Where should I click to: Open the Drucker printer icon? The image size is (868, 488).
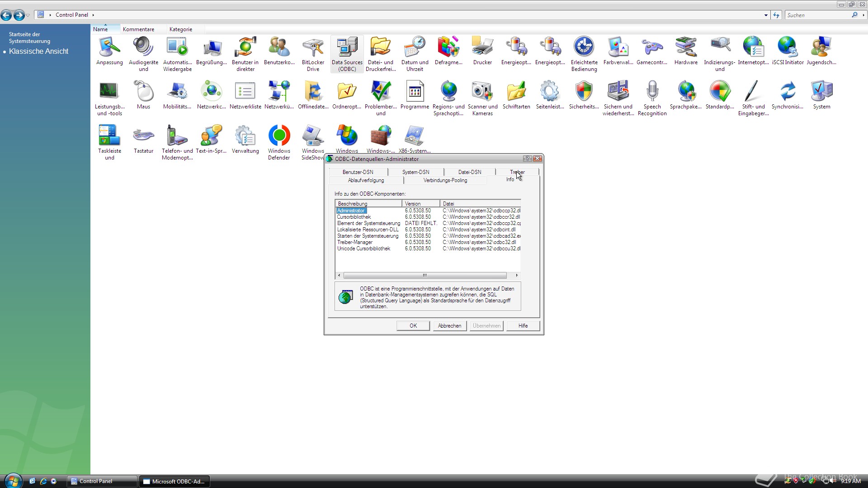pyautogui.click(x=482, y=47)
